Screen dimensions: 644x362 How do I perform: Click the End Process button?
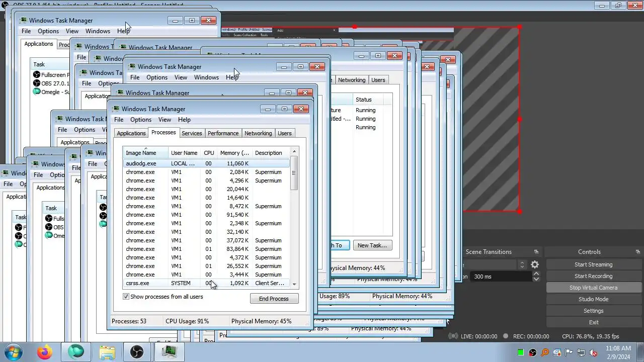pyautogui.click(x=274, y=299)
